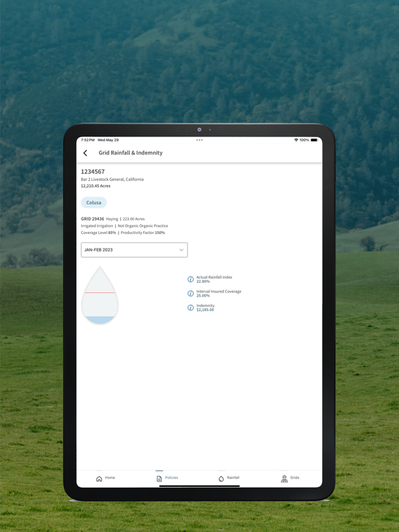Screen dimensions: 399x532
Task: Tap the 12,210.45 Acres text
Action: (x=96, y=186)
